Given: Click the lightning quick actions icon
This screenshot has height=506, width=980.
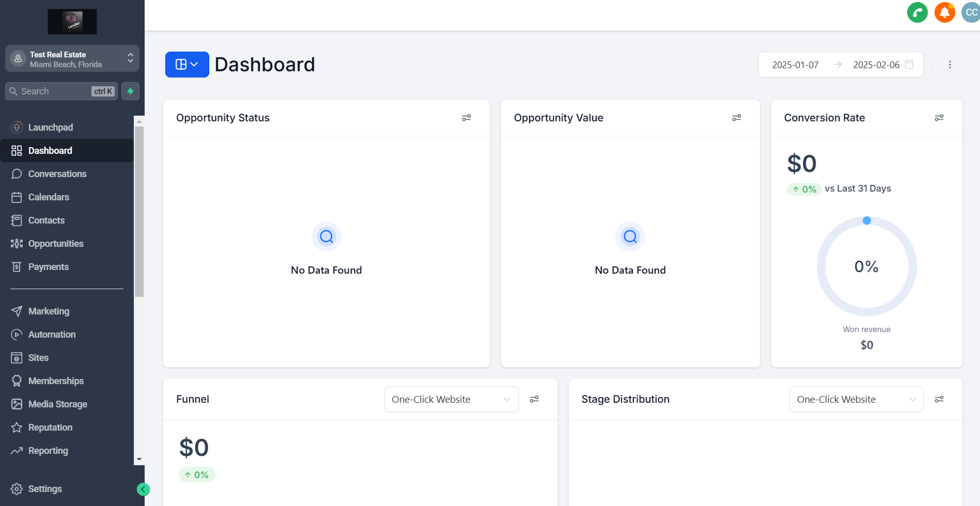Looking at the screenshot, I should point(130,91).
